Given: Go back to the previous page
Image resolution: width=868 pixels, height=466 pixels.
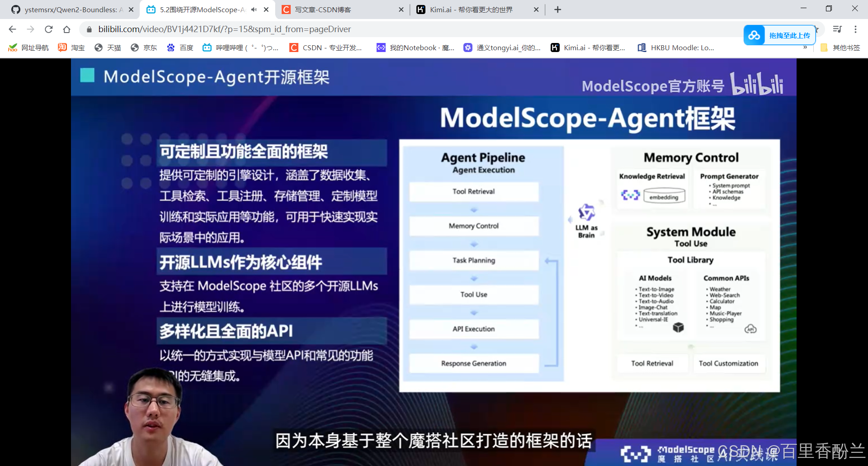Looking at the screenshot, I should coord(12,29).
